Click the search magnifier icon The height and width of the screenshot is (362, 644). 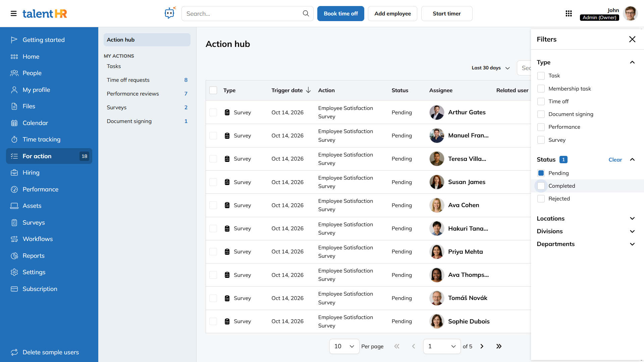pos(306,13)
